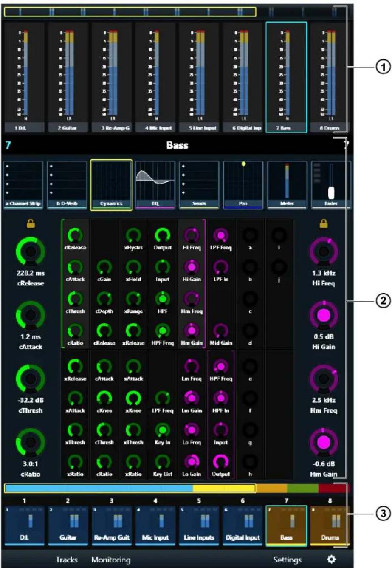Click empty knob slot a
This screenshot has height=568, width=392.
pyautogui.click(x=250, y=235)
